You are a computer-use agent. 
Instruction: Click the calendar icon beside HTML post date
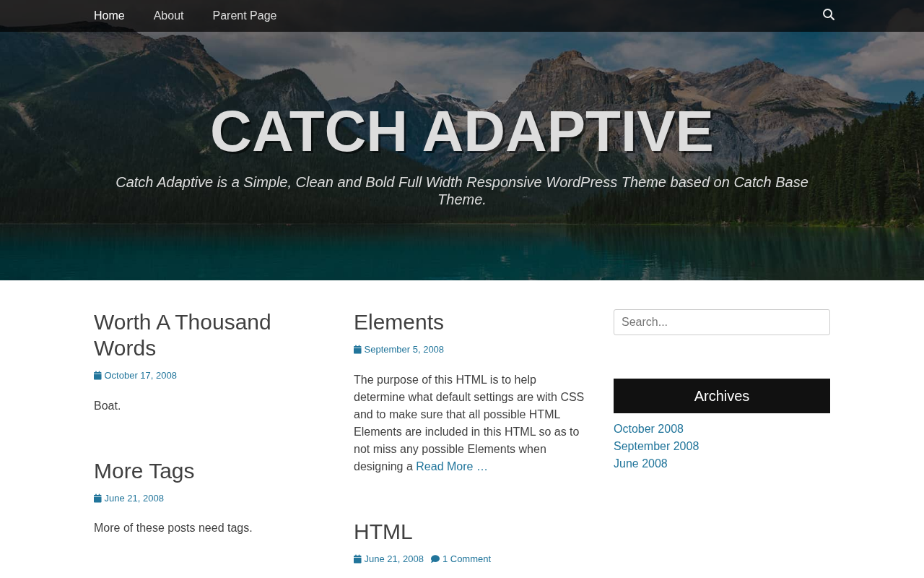[x=357, y=559]
